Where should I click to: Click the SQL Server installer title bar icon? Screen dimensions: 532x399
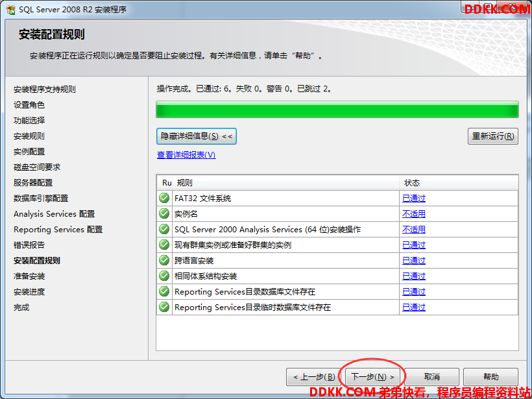click(x=10, y=10)
